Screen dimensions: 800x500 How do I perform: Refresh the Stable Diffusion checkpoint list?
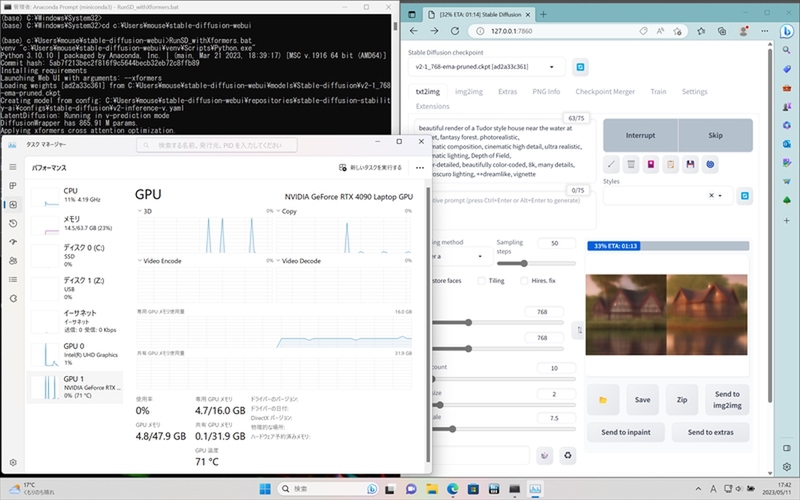(580, 67)
